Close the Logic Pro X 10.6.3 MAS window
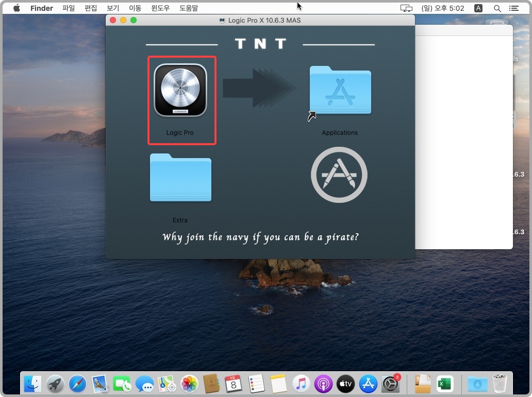 click(113, 21)
